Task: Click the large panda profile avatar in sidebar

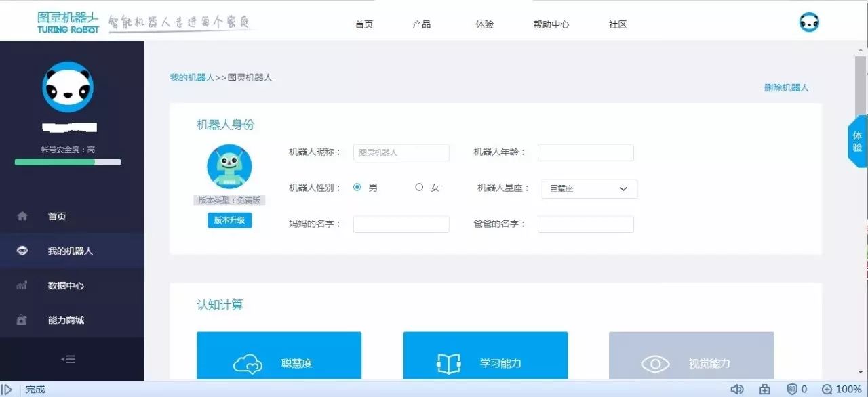Action: (68, 87)
